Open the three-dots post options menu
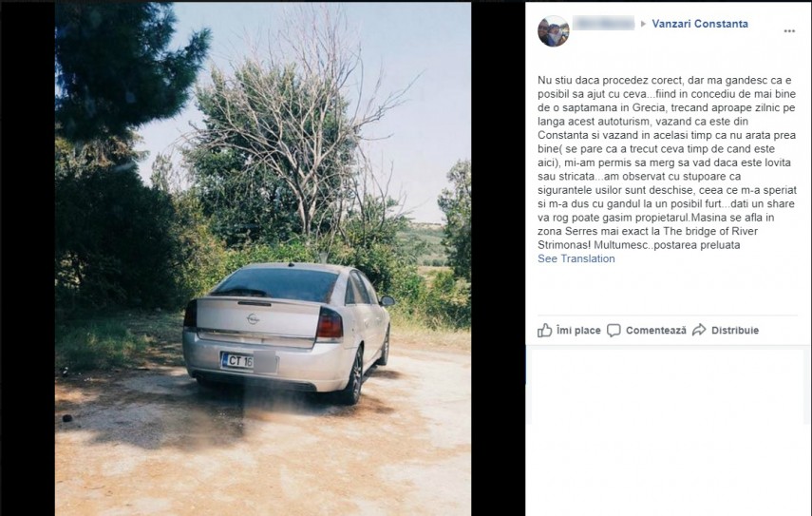This screenshot has height=516, width=812. [789, 31]
